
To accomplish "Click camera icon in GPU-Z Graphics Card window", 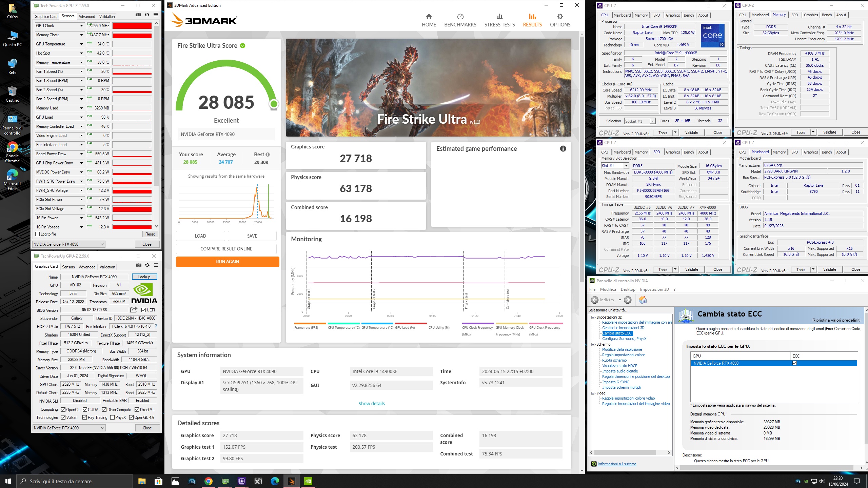I will [139, 265].
